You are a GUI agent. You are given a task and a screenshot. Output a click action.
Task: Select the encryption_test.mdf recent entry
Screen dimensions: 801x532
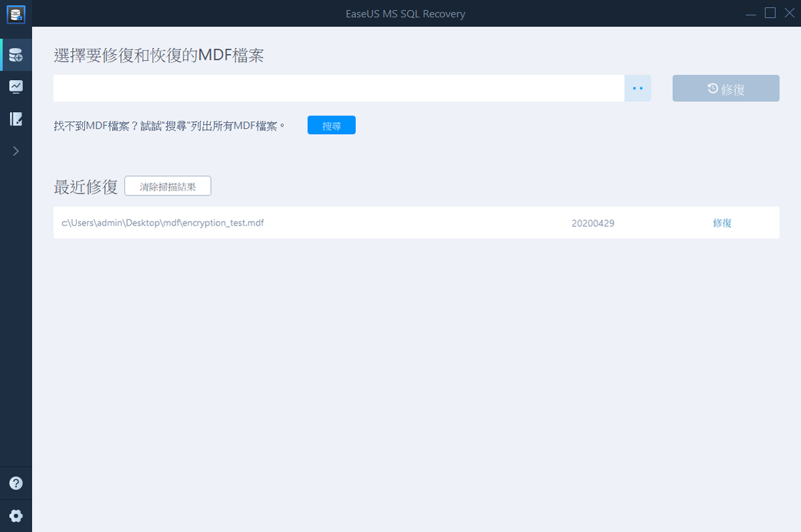point(163,223)
